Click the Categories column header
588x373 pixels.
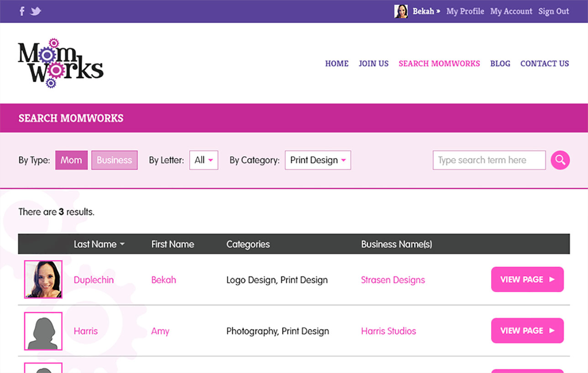248,244
